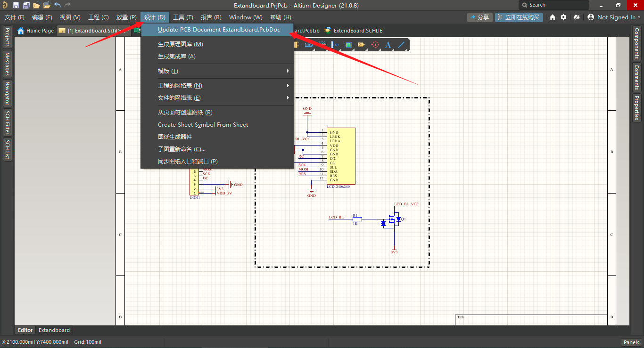
Task: Choose Create Sheet Symbol From Sheet
Action: 217,125
